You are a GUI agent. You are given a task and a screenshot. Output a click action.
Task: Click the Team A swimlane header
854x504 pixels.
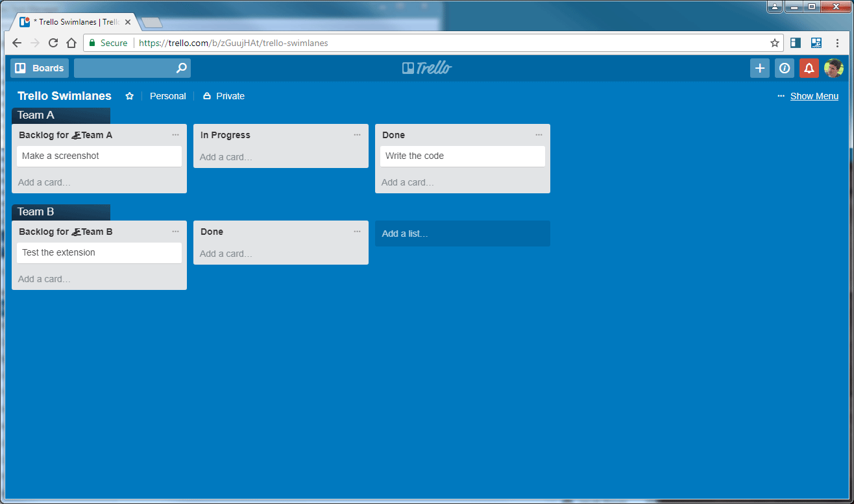[61, 115]
